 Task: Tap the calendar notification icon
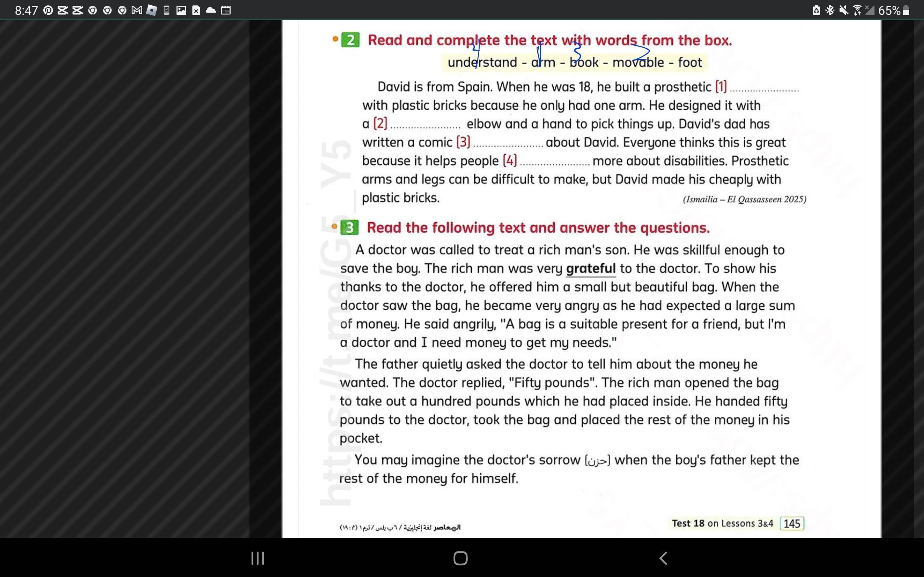(226, 10)
